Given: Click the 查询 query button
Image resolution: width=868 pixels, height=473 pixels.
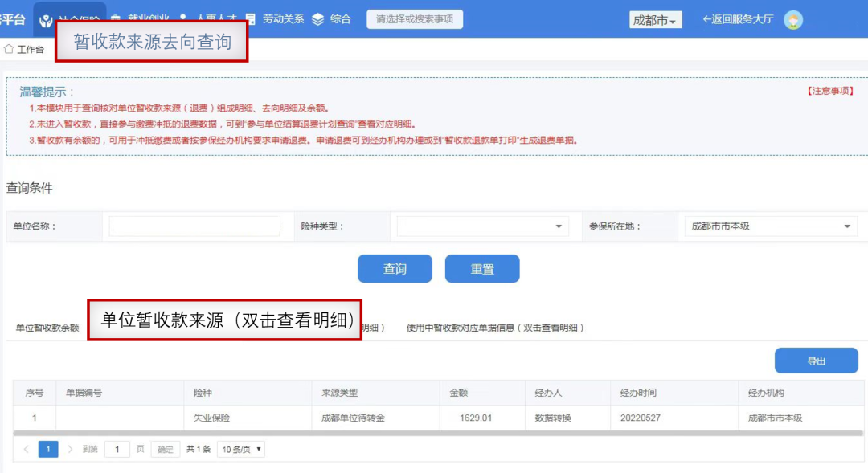Looking at the screenshot, I should click(395, 268).
